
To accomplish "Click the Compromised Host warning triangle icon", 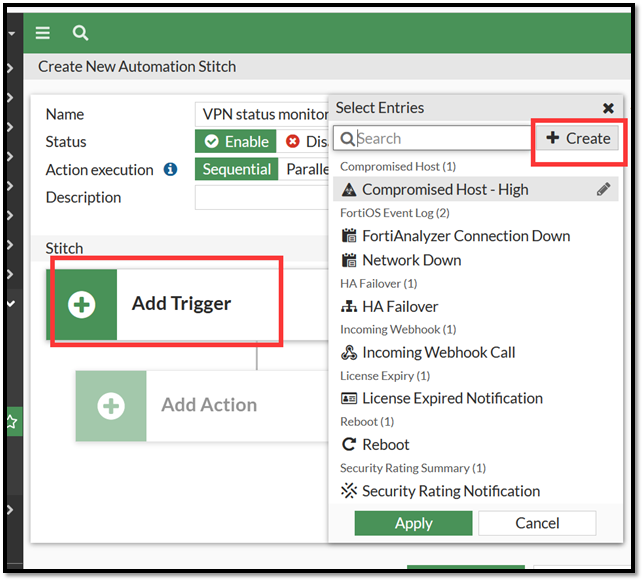I will coord(349,190).
